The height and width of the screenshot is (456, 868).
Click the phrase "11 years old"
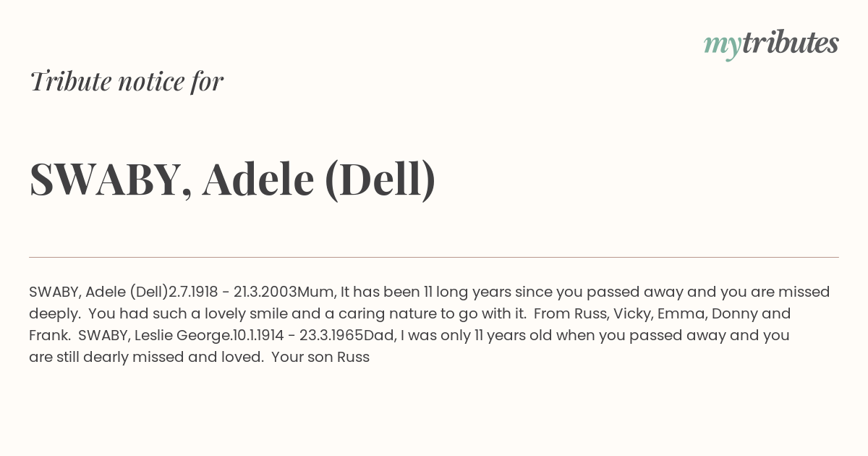(509, 335)
